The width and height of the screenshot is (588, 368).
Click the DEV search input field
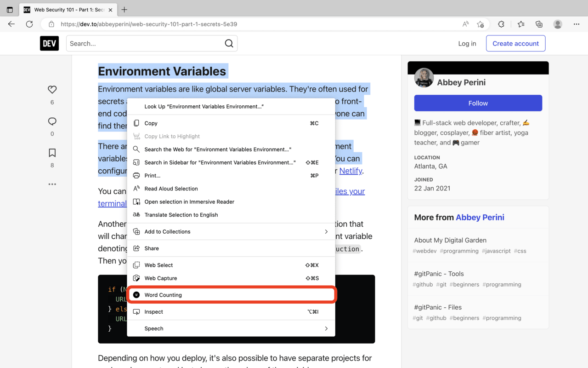pyautogui.click(x=145, y=43)
